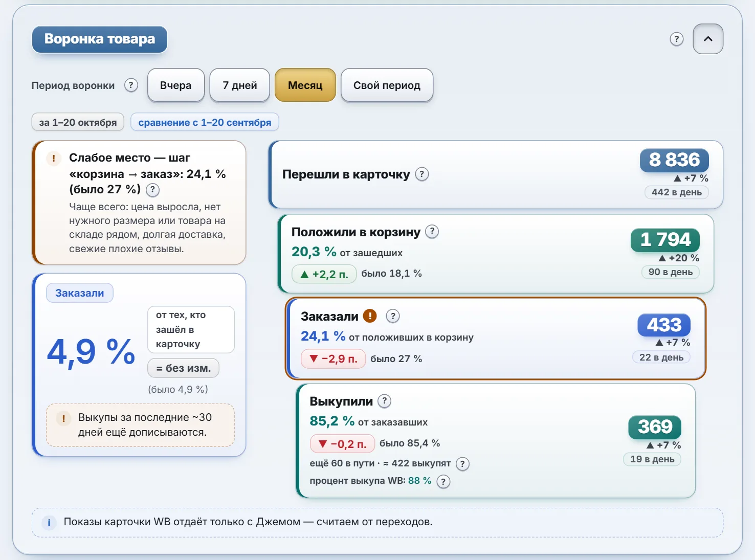The width and height of the screenshot is (755, 560).
Task: Open help icon in Слабое место card
Action: coord(152,190)
